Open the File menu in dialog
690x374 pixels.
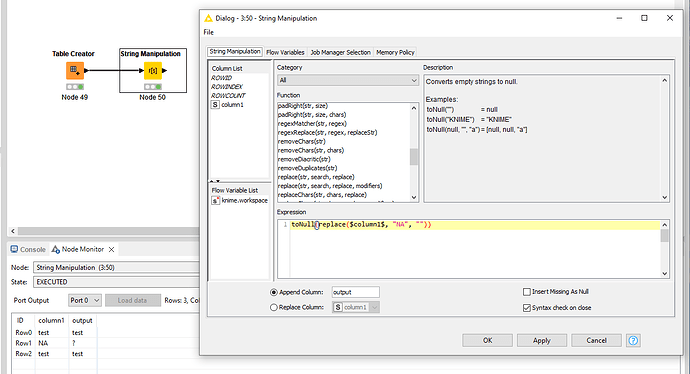coord(209,32)
